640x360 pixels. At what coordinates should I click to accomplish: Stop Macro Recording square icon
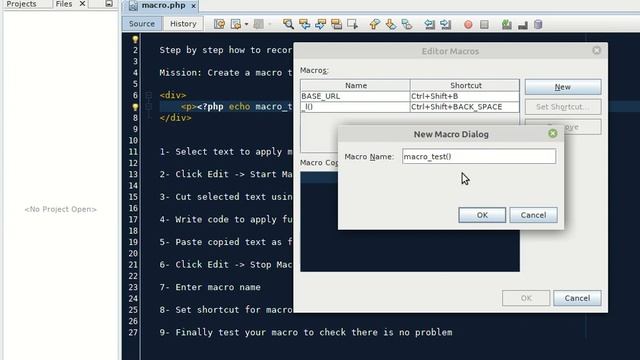[484, 25]
